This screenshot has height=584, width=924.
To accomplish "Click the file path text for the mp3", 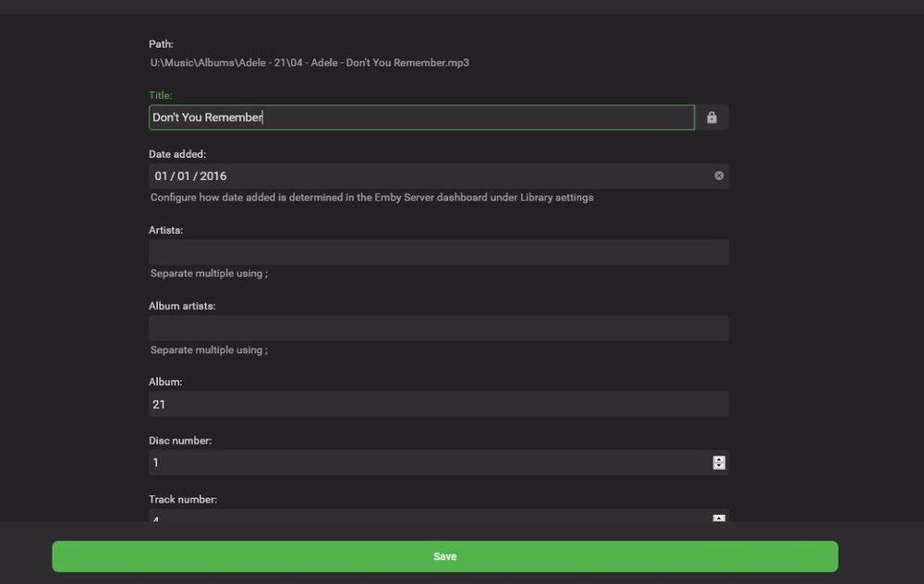I will [x=310, y=63].
